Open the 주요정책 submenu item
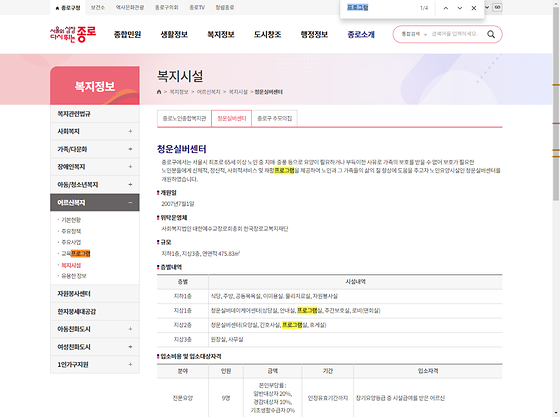The image size is (560, 417). coord(71,231)
